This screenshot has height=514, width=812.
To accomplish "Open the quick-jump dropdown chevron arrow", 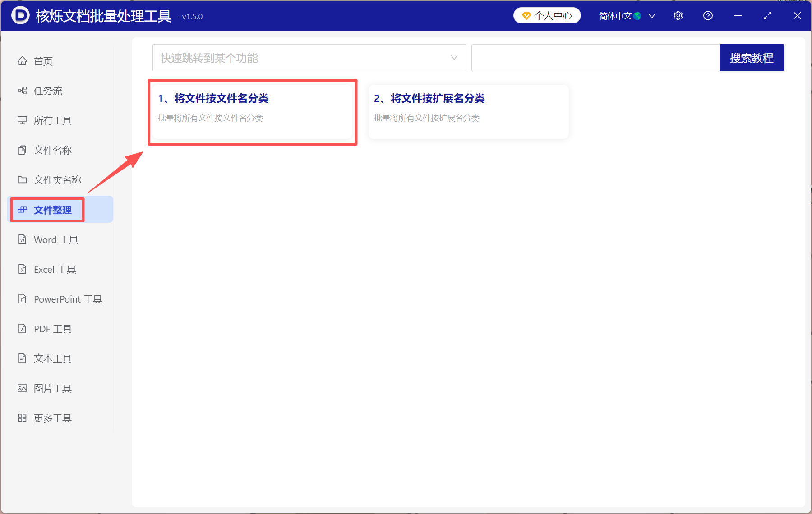I will click(453, 58).
